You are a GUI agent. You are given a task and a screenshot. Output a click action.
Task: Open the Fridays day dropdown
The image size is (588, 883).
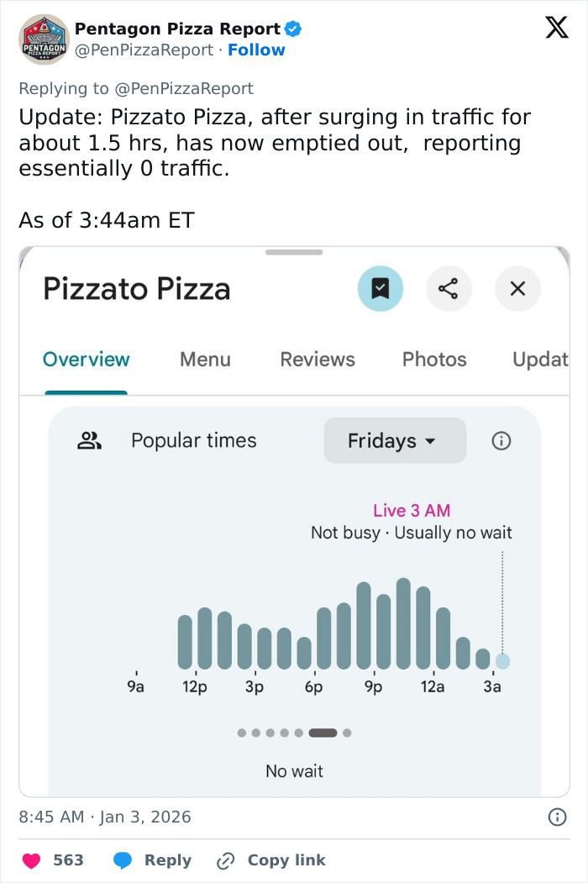tap(395, 440)
